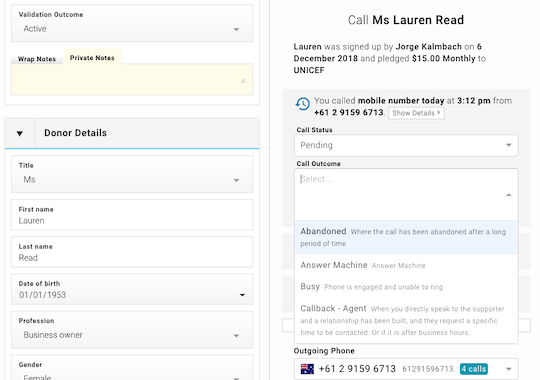Viewport: 540px width, 380px height.
Task: Click the 4 calls badge
Action: coord(474,369)
